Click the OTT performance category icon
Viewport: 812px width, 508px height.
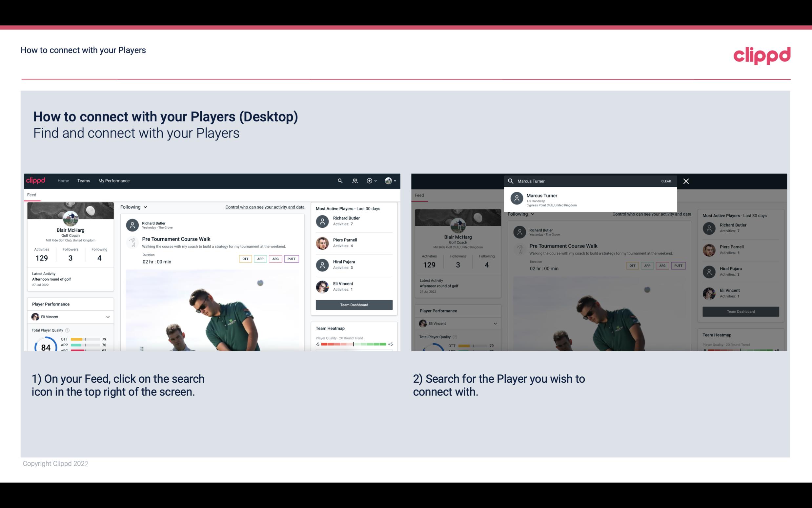coord(244,259)
